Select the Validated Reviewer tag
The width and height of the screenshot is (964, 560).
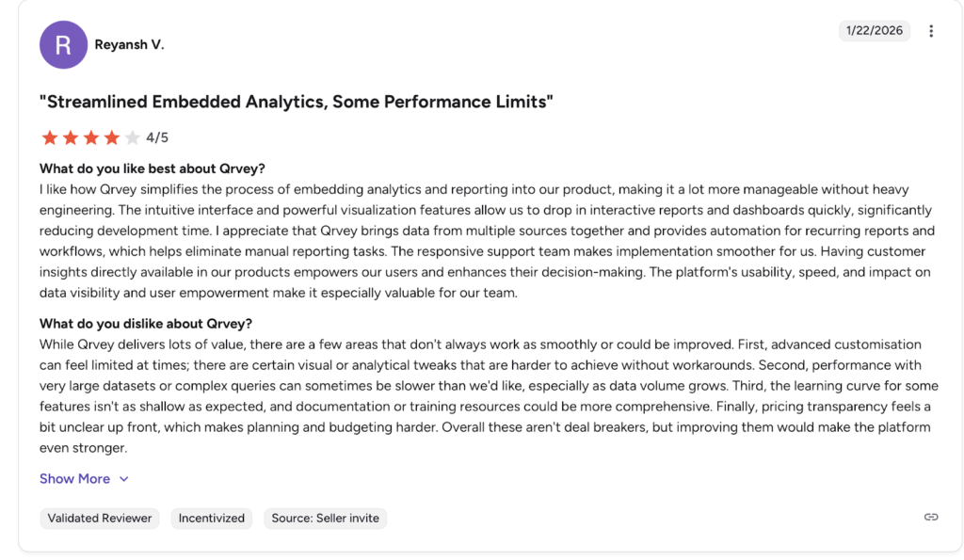pos(100,518)
